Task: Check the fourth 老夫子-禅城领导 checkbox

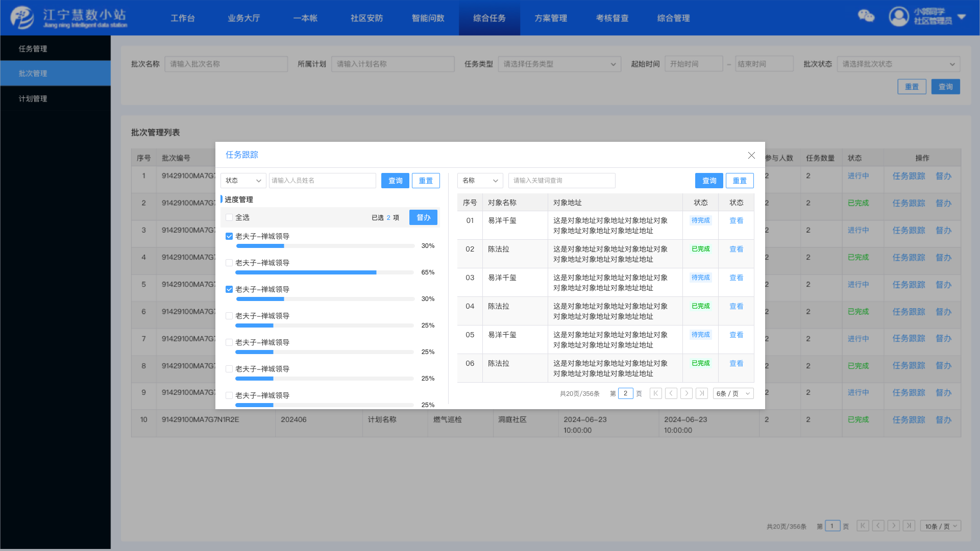Action: [229, 316]
